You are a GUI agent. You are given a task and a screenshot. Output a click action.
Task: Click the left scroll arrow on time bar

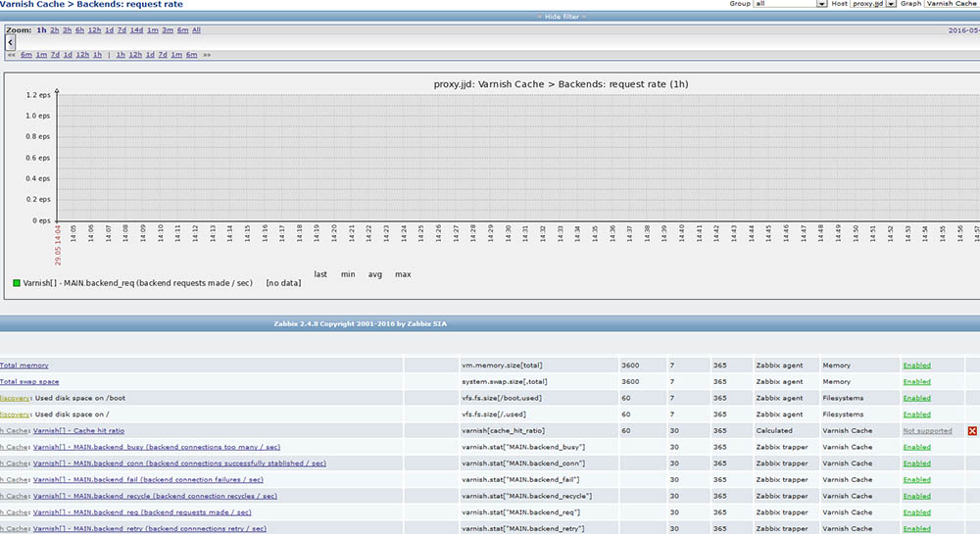[11, 43]
